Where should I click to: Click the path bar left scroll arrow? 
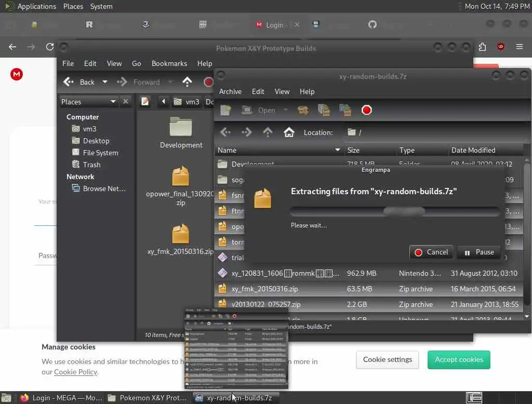point(164,101)
